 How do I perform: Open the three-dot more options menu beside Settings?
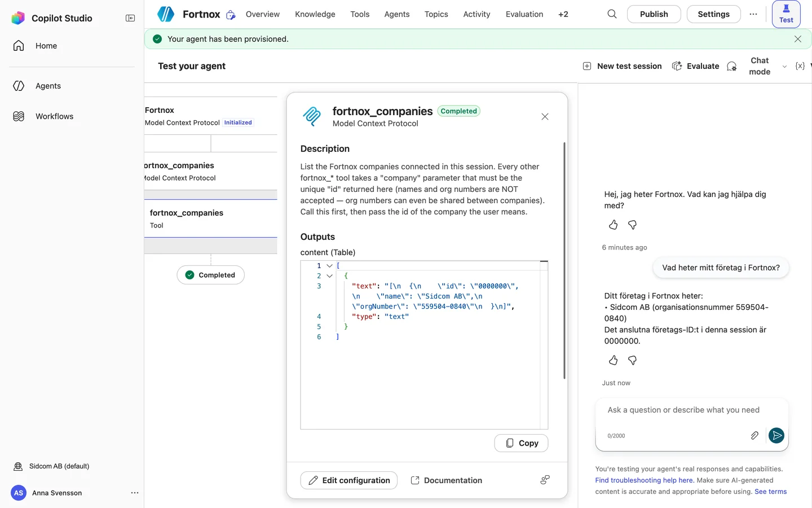tap(753, 14)
